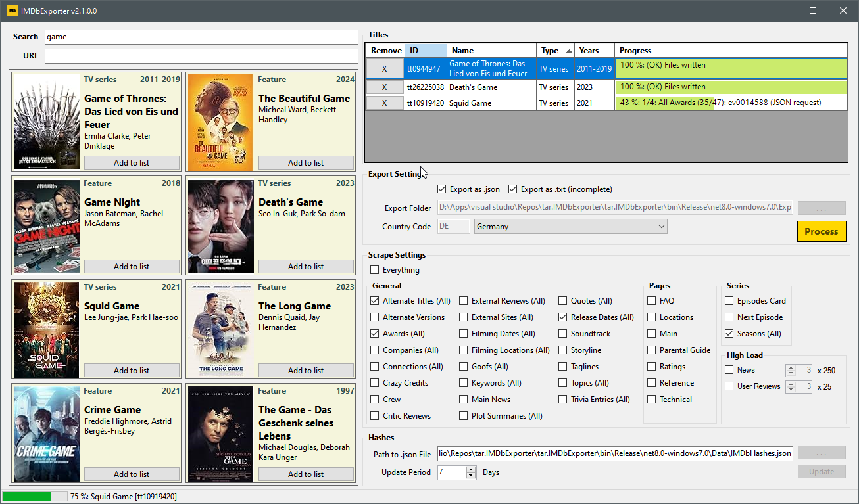Add The Long Game to list
The image size is (859, 504).
(x=306, y=371)
